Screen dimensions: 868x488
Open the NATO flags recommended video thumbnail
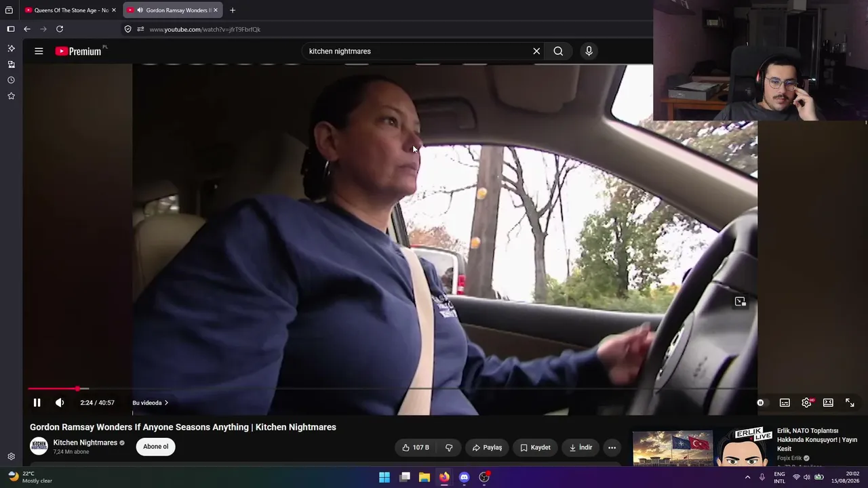pyautogui.click(x=702, y=448)
